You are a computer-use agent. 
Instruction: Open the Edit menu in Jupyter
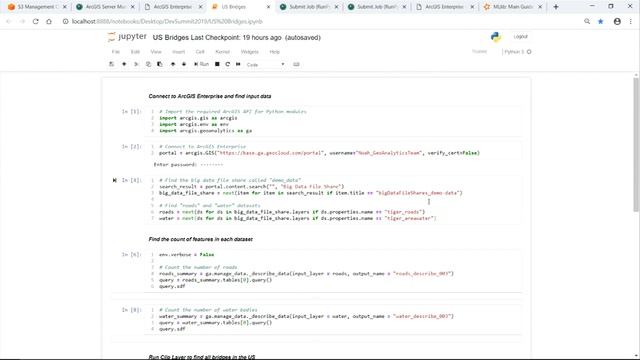coord(135,52)
